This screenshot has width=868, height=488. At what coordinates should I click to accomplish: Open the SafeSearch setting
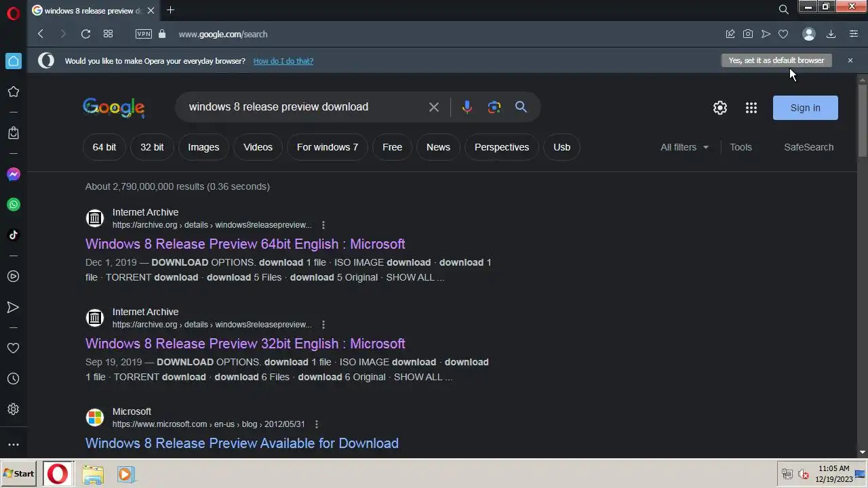point(808,147)
